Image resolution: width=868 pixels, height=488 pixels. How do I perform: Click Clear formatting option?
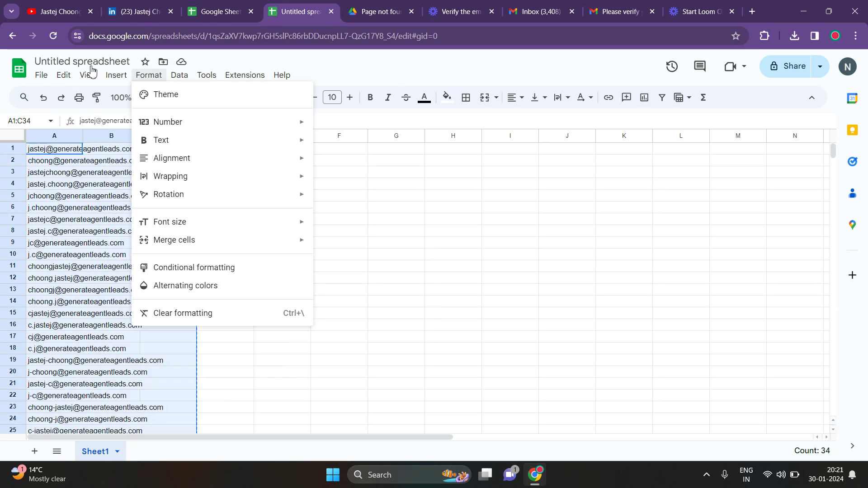tap(183, 313)
